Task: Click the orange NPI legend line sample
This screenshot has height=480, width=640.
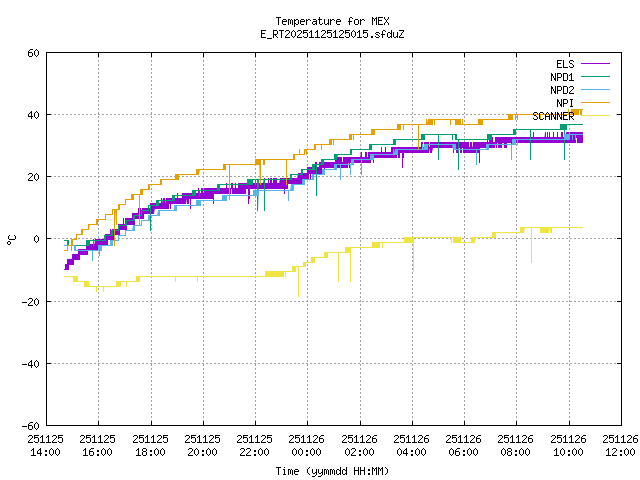Action: pos(595,103)
